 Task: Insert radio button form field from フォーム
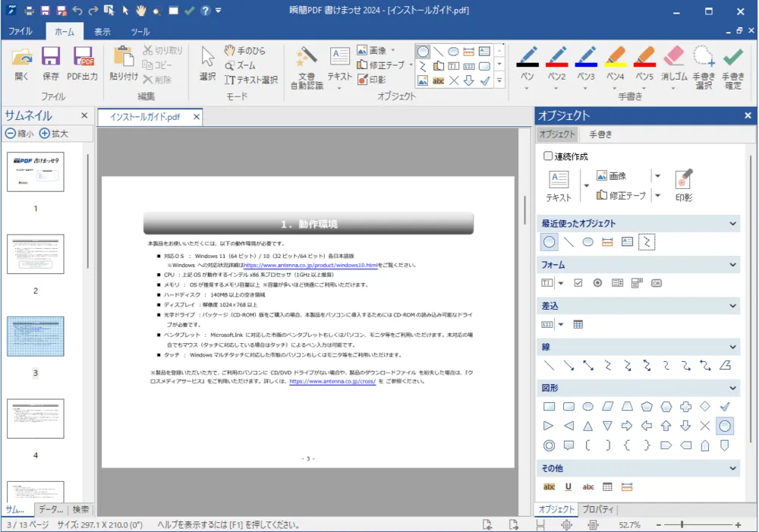(x=597, y=283)
